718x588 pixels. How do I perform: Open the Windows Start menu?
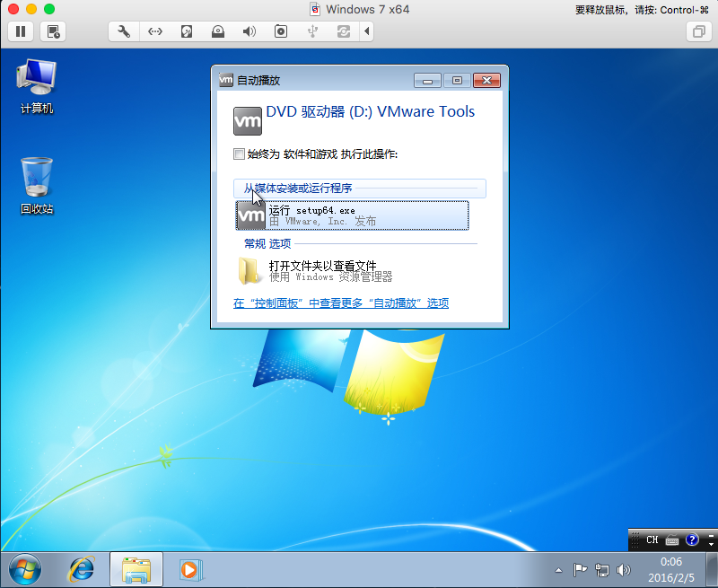point(25,570)
